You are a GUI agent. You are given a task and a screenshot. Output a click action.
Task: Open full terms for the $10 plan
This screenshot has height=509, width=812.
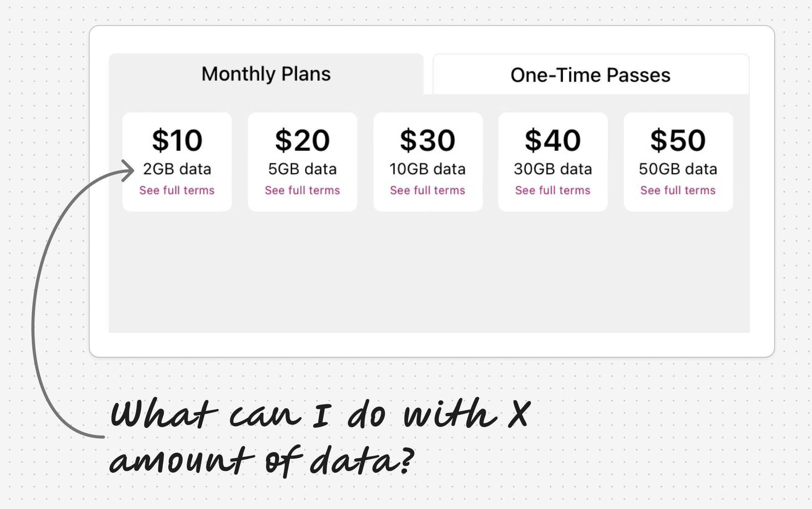[x=177, y=190]
